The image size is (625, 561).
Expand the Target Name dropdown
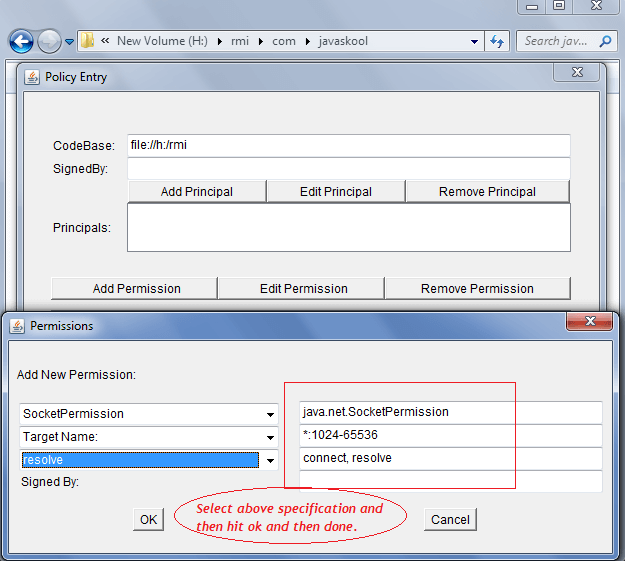pos(270,437)
